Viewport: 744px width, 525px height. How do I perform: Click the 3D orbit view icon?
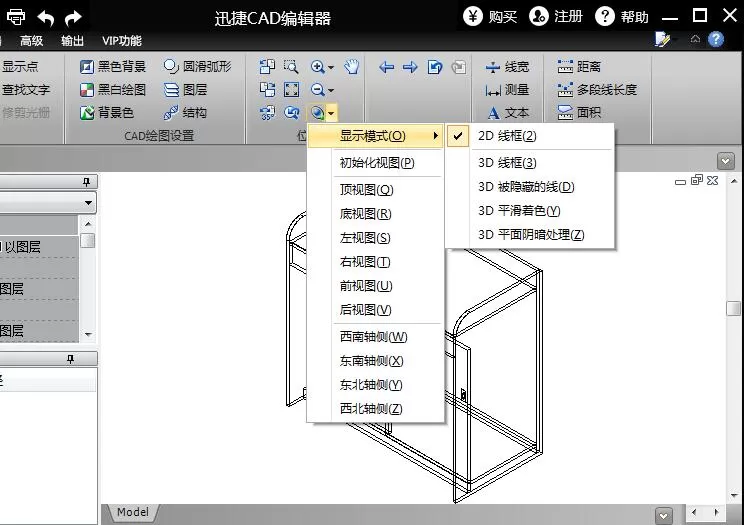(317, 112)
